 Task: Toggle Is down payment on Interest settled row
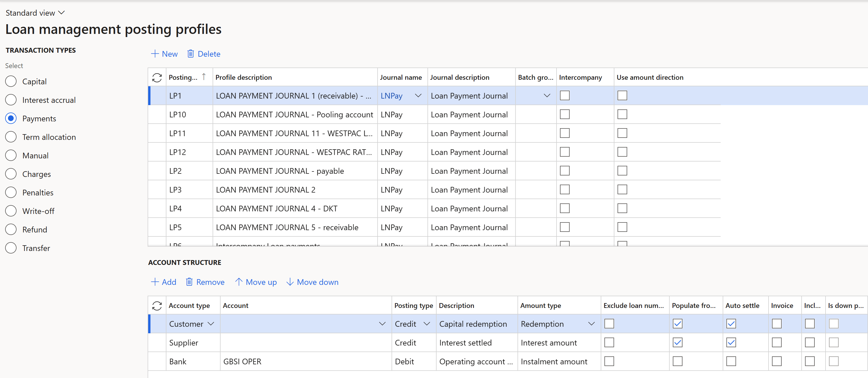click(833, 343)
